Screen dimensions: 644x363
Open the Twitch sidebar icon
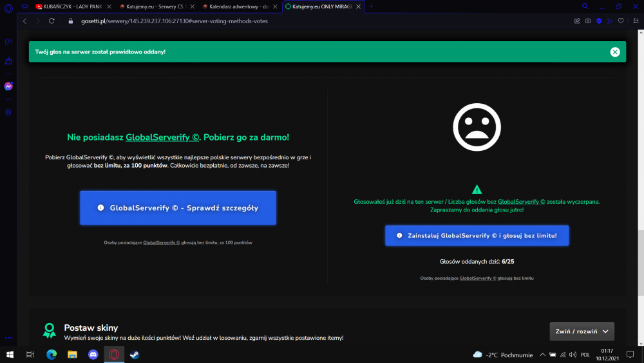tap(8, 61)
